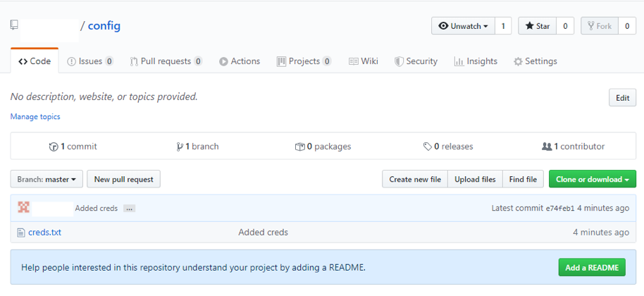Open the 0 releases link

click(x=448, y=147)
